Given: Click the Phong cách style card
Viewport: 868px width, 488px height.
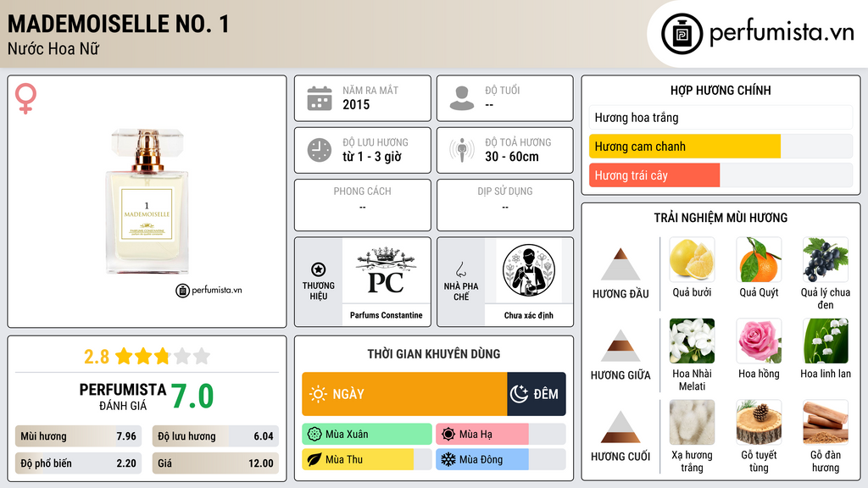Looking at the screenshot, I should click(x=363, y=205).
